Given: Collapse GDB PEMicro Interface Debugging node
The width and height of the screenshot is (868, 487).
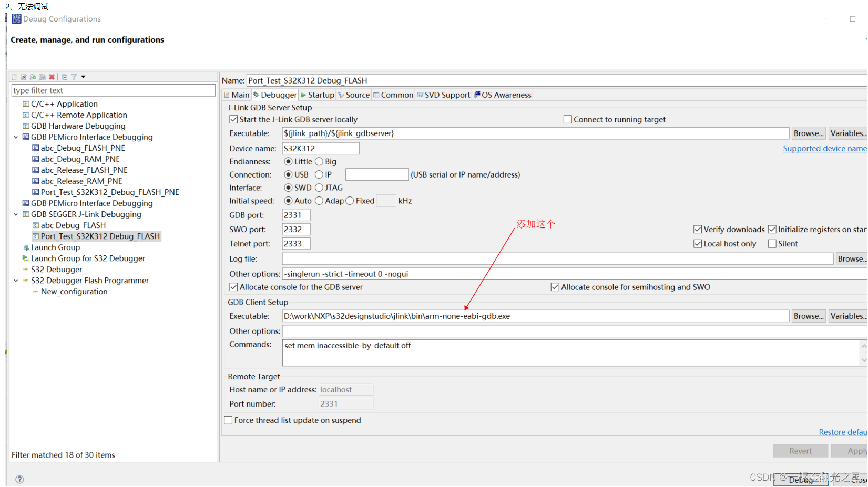Looking at the screenshot, I should pyautogui.click(x=16, y=137).
